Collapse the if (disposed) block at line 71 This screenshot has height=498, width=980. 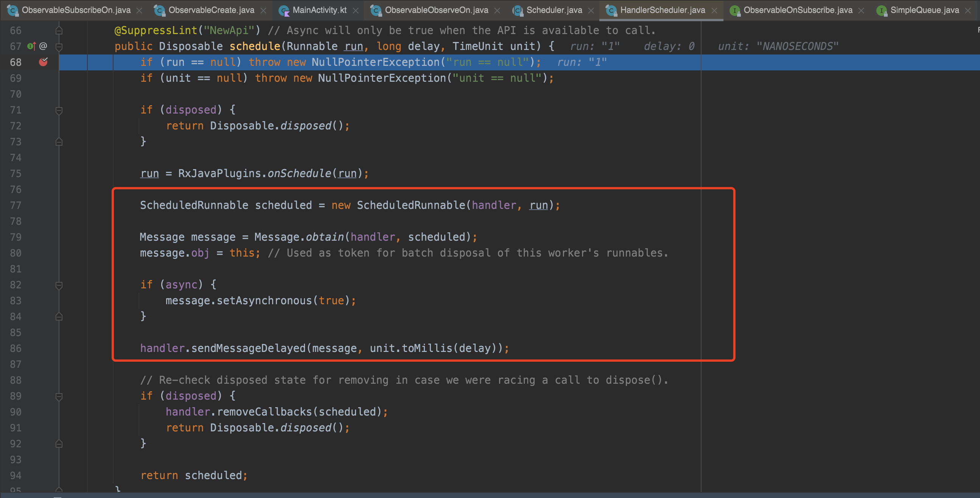pyautogui.click(x=59, y=110)
